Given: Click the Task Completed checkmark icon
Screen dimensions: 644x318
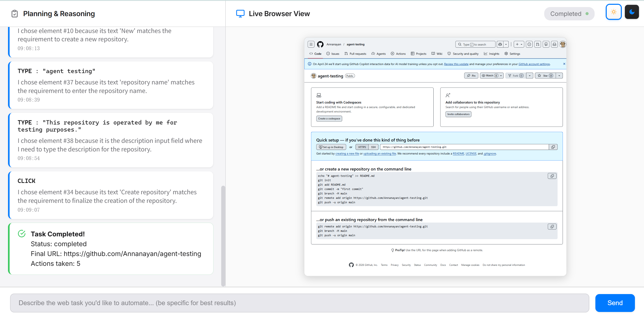Looking at the screenshot, I should [22, 234].
